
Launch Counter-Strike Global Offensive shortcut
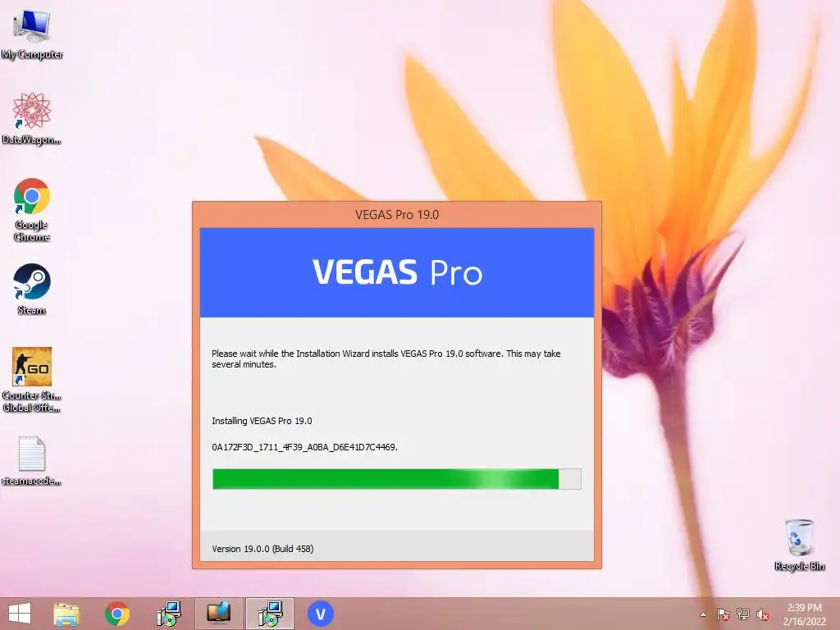32,379
